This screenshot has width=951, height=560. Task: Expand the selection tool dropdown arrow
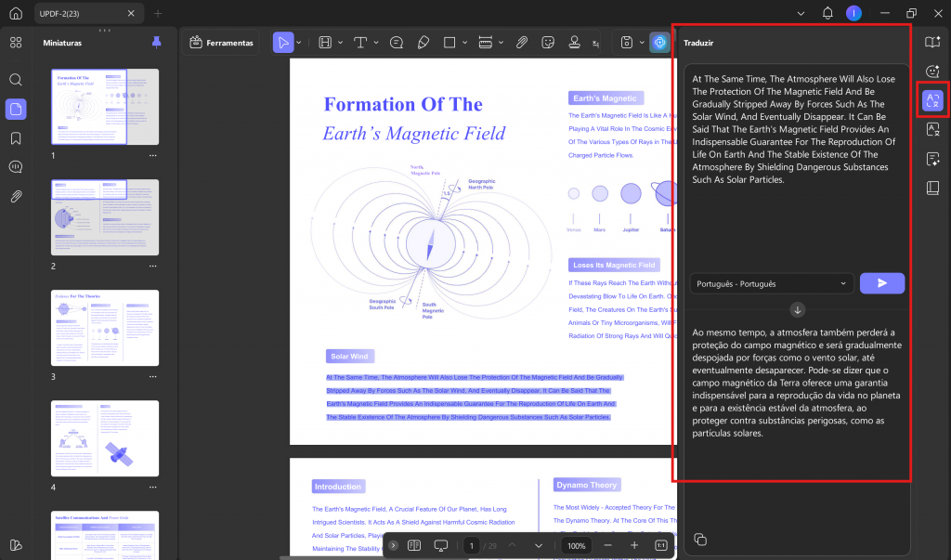point(299,43)
